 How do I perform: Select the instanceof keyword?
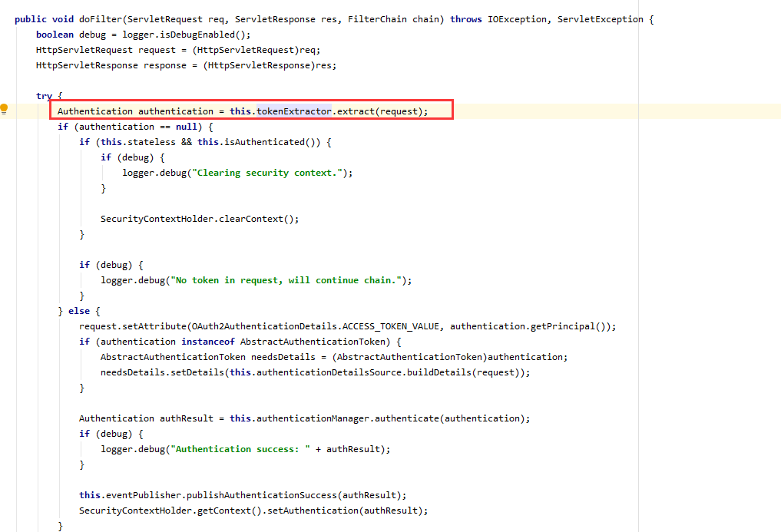click(208, 341)
